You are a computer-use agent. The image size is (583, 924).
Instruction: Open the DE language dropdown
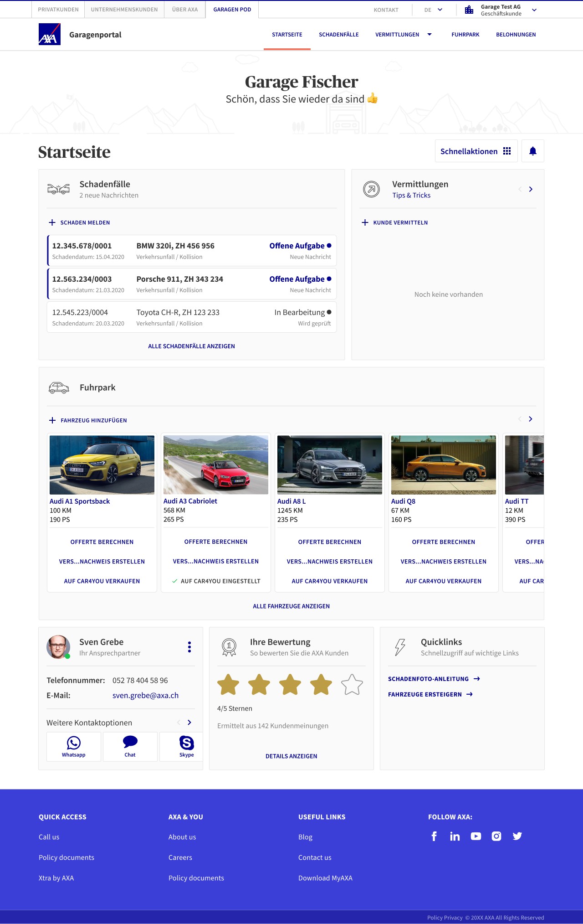coord(433,10)
